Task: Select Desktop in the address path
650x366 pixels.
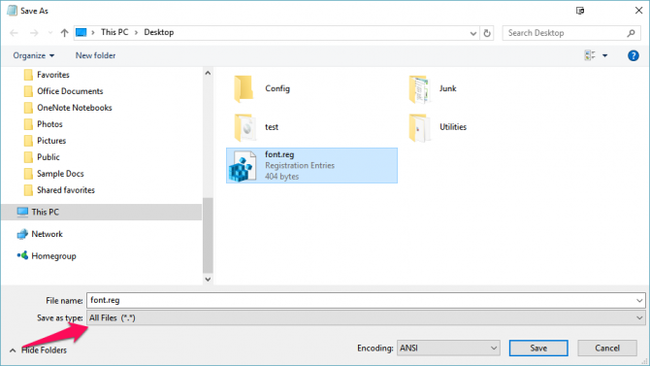Action: (x=159, y=32)
